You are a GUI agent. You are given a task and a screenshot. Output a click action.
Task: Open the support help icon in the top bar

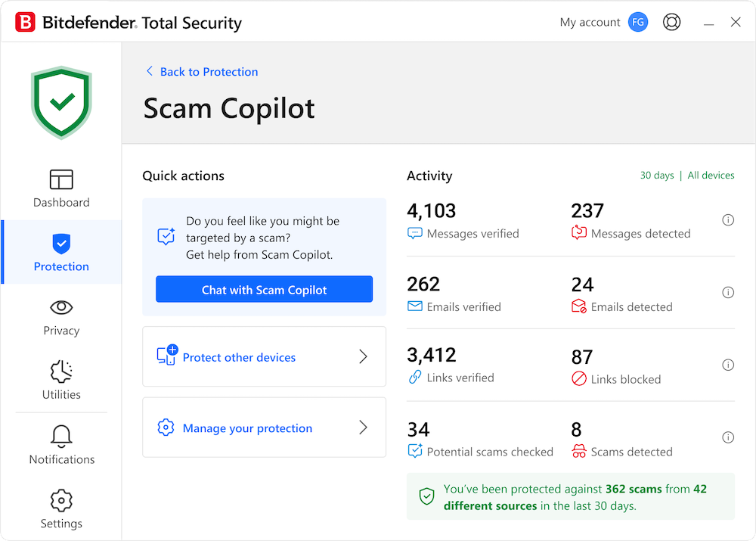pyautogui.click(x=671, y=22)
